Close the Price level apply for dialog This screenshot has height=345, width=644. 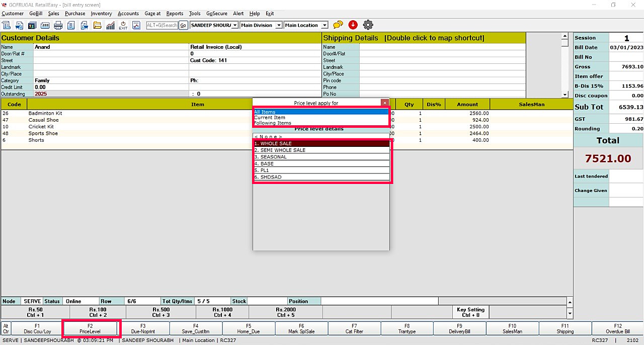pyautogui.click(x=384, y=103)
